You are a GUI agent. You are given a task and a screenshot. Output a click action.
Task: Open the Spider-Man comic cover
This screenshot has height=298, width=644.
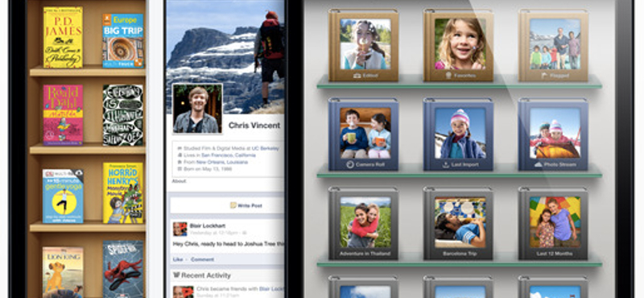coord(123,269)
